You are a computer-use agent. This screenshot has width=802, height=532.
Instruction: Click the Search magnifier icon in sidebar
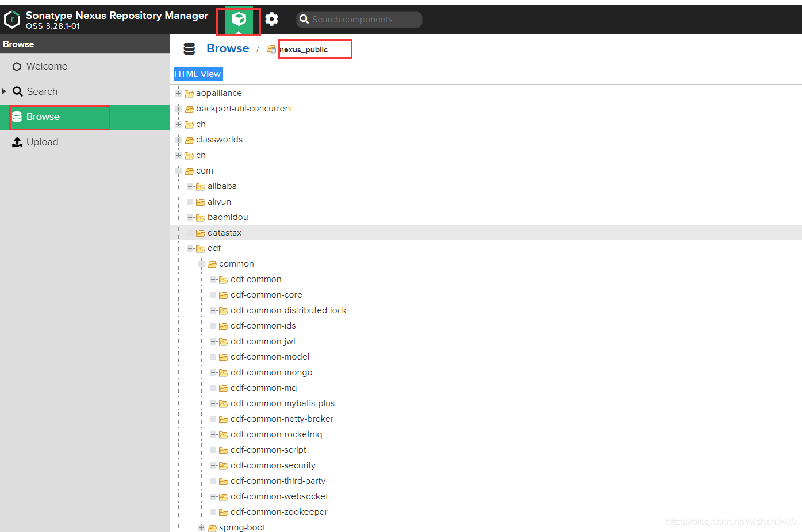[18, 91]
